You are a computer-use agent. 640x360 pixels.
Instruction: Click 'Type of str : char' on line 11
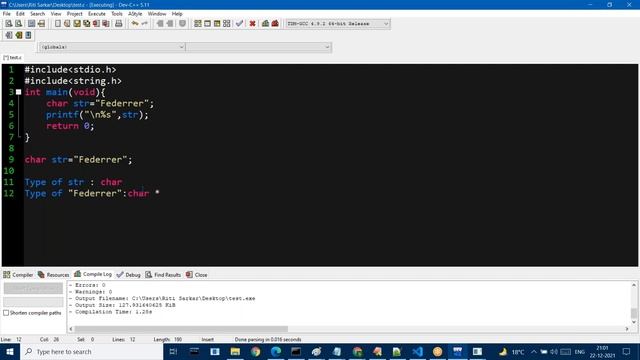(73, 182)
